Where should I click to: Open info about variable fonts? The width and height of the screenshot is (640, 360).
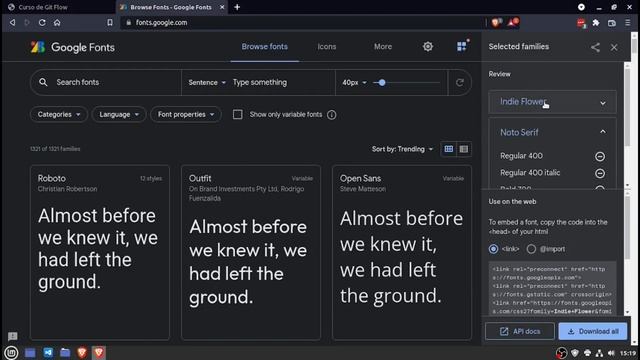tap(331, 115)
